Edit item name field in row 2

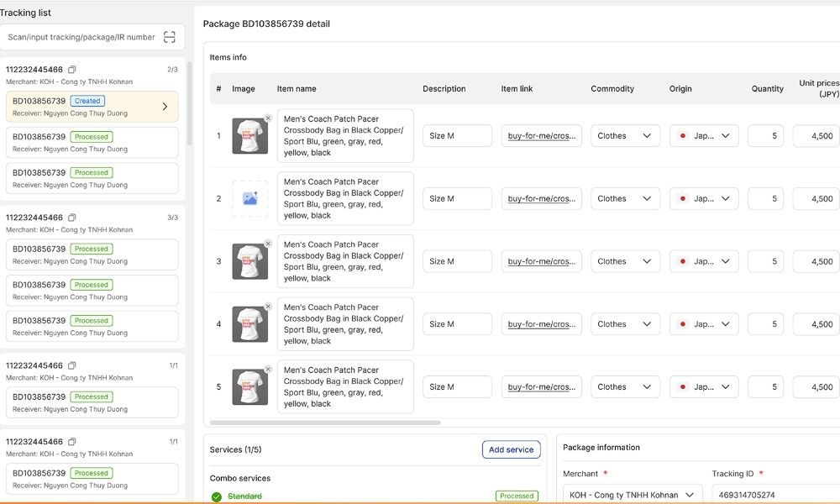click(345, 198)
